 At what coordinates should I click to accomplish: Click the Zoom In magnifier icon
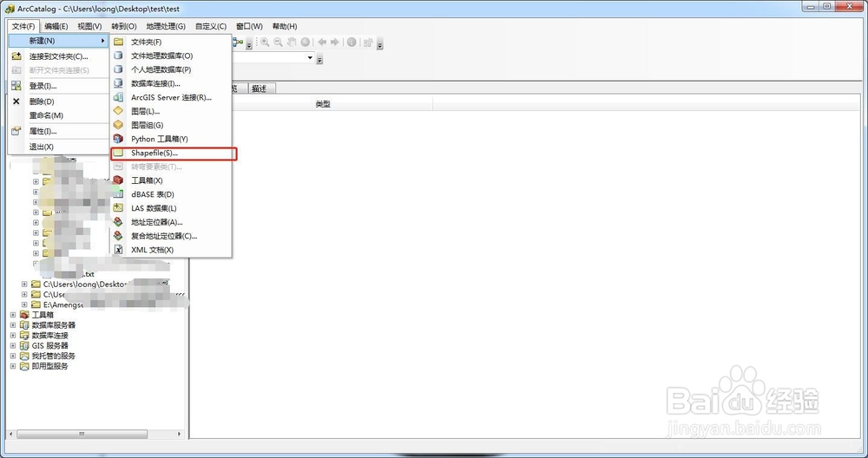tap(265, 42)
